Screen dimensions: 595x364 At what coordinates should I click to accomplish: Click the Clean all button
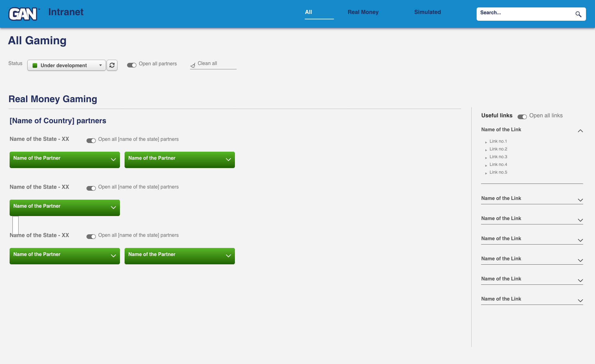click(x=207, y=63)
